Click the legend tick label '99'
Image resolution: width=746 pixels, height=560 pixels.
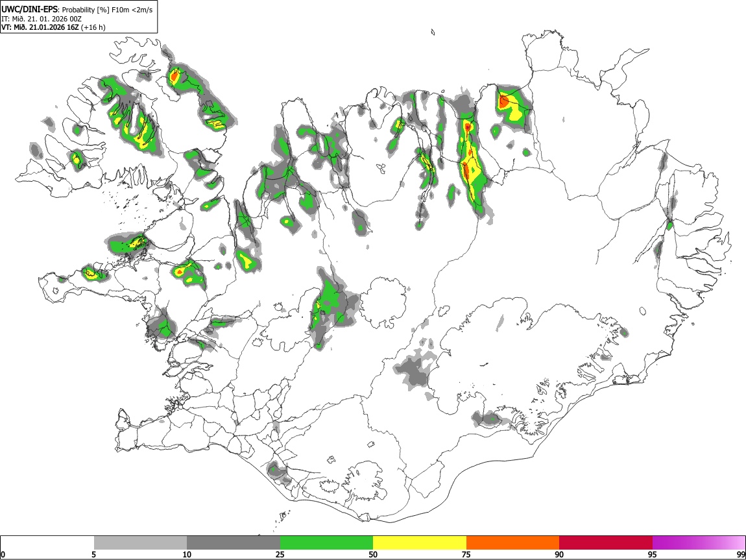[741, 554]
